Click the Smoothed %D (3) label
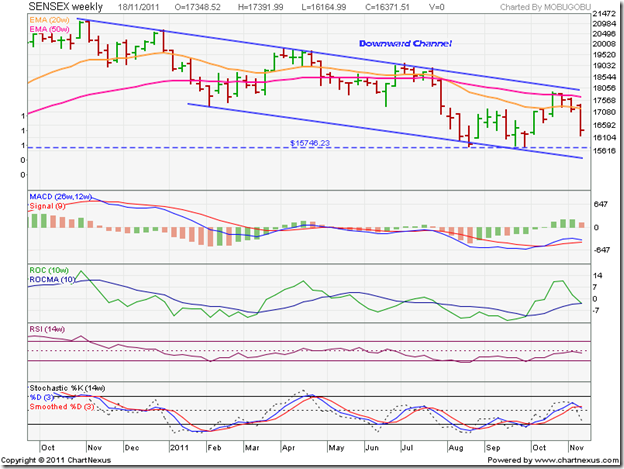 (x=62, y=407)
